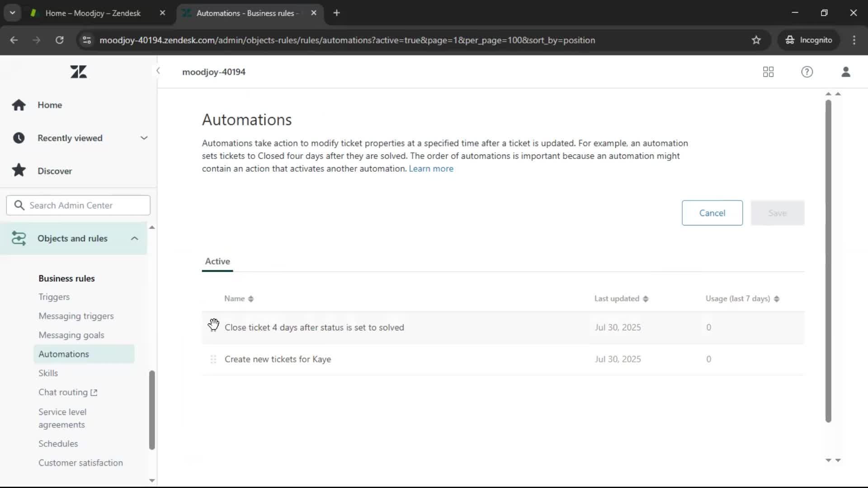The width and height of the screenshot is (868, 488).
Task: Open Close ticket 4 days after solved automation
Action: coord(314,327)
